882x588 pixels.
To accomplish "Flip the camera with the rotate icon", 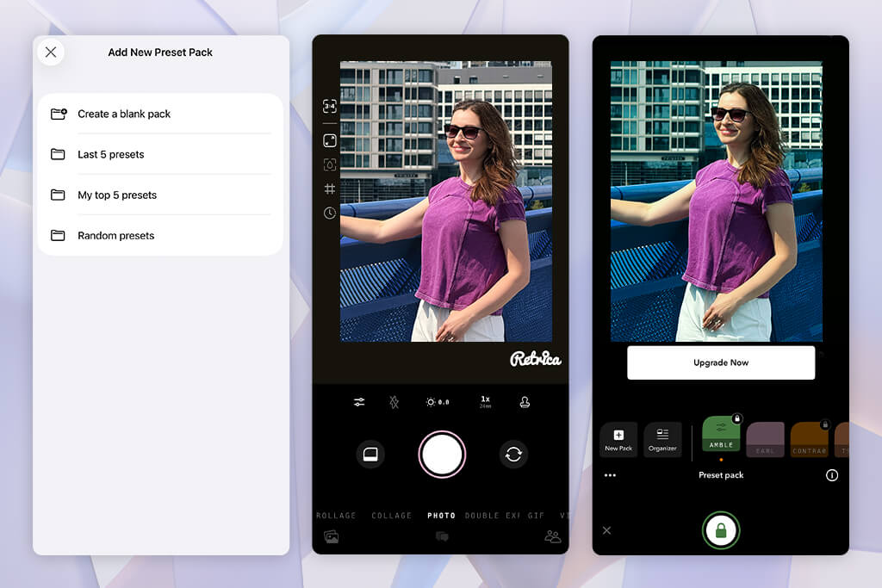I will [x=513, y=454].
